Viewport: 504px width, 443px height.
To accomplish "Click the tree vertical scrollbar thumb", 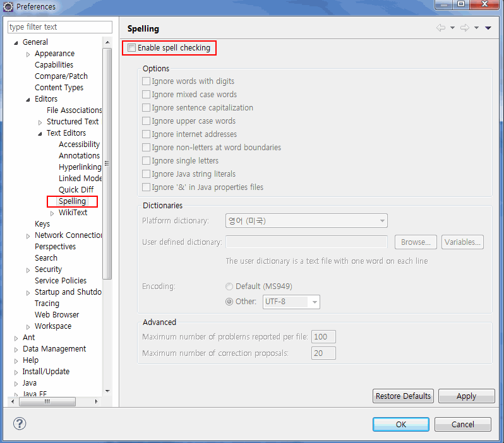I will pyautogui.click(x=107, y=163).
